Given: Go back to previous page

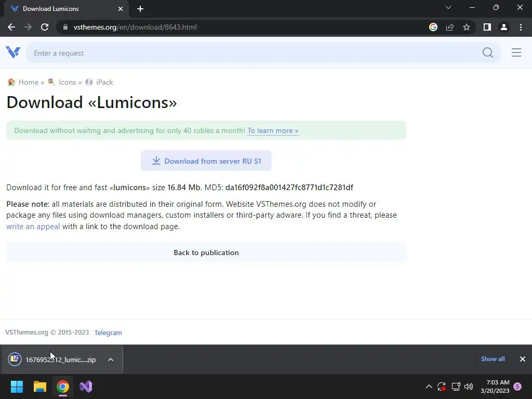Looking at the screenshot, I should click(x=11, y=27).
